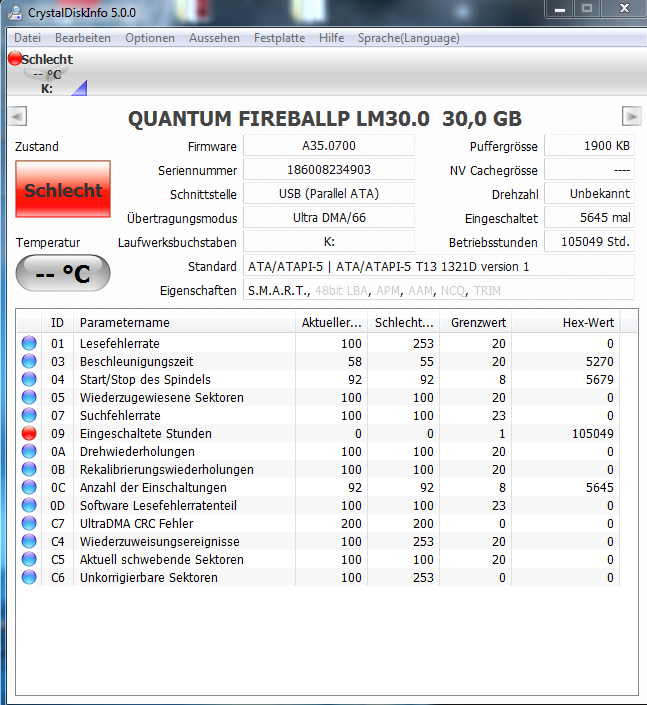Viewport: 647px width, 705px height.
Task: Select the Beschleunigungszeit parameter name
Action: coord(136,361)
